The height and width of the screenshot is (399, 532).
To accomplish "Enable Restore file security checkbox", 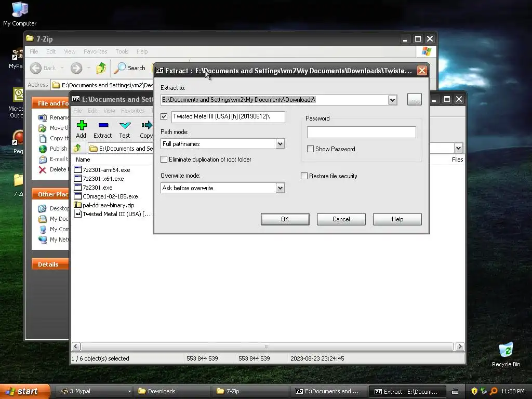I will (x=304, y=176).
